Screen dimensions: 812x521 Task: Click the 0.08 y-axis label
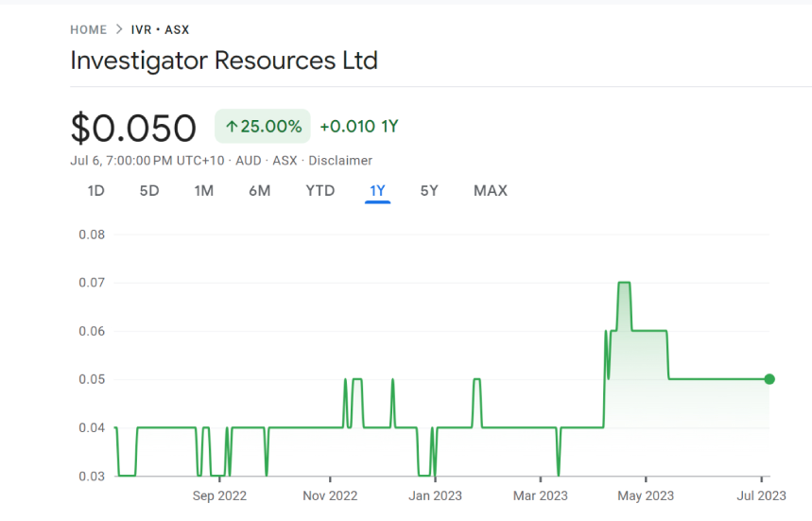pyautogui.click(x=92, y=234)
